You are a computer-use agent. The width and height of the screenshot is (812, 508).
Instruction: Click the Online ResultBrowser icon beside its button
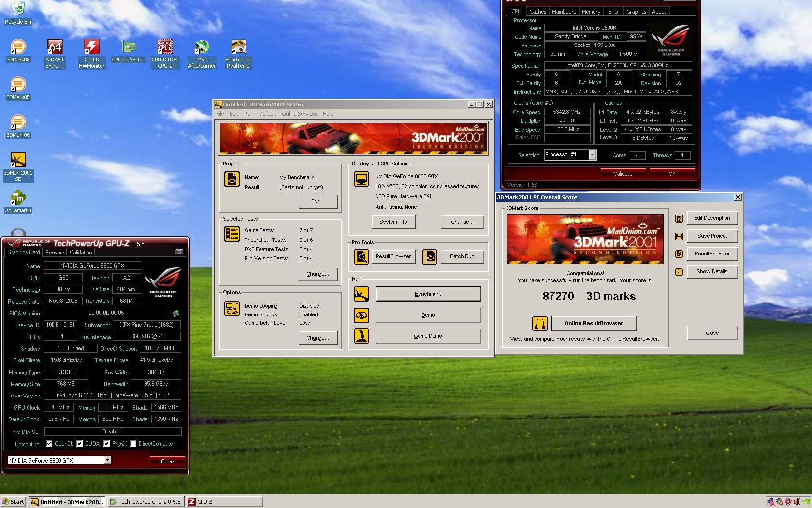pos(539,323)
